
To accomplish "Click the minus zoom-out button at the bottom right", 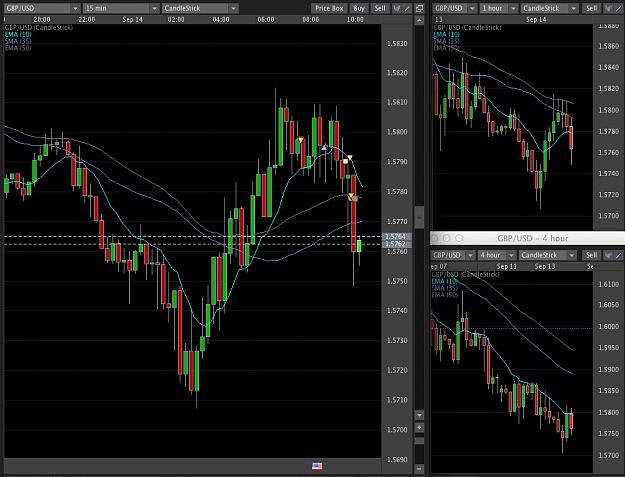I will click(x=419, y=469).
